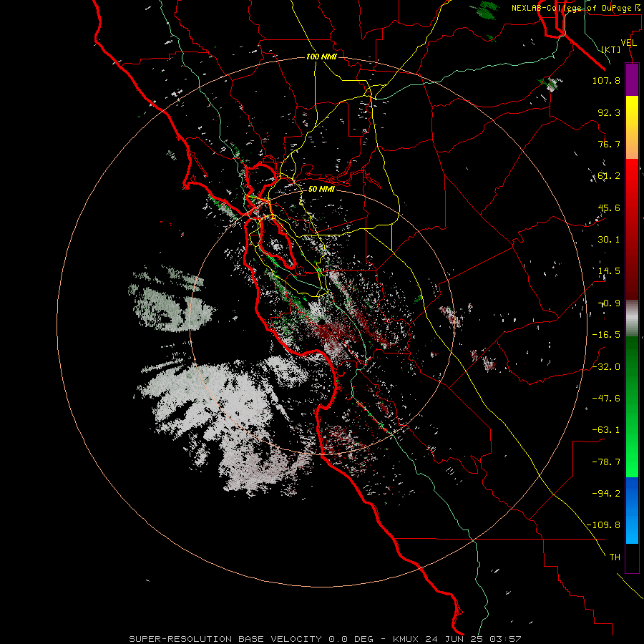Click the -0.9 value on the velocity scale
Viewport: 644px width, 644px height.
coord(609,303)
